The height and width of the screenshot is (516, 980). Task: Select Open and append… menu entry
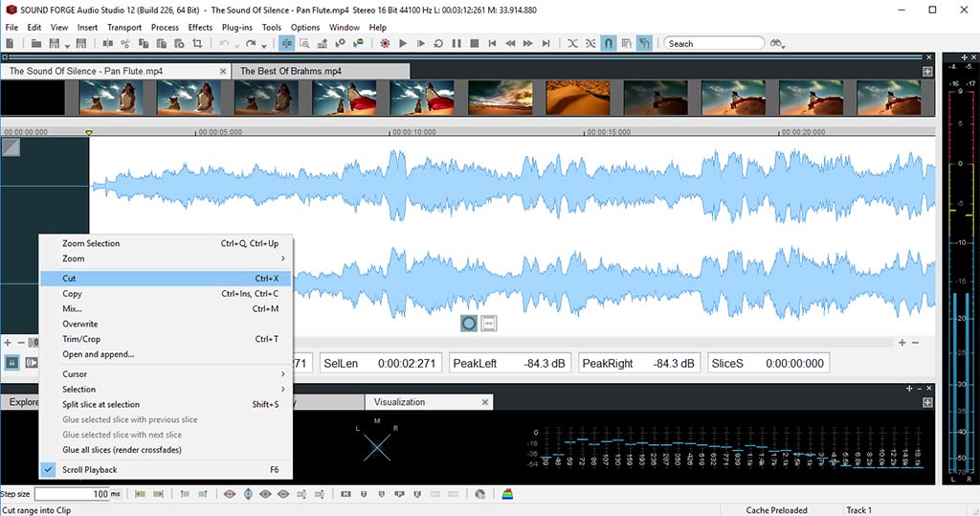click(167, 354)
